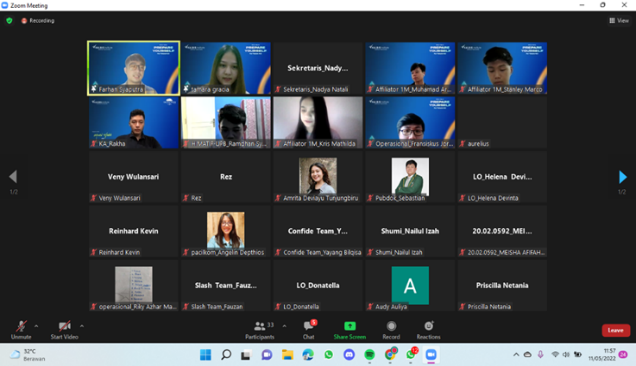Open Windows Start menu
Image resolution: width=636 pixels, height=366 pixels.
(x=206, y=355)
